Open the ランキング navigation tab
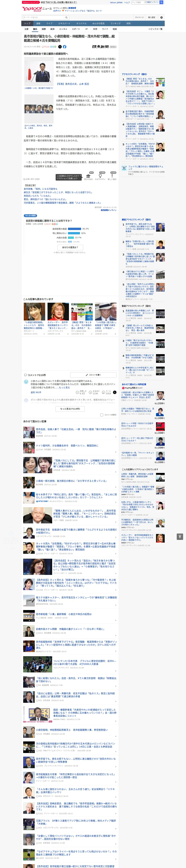 click(x=115, y=23)
